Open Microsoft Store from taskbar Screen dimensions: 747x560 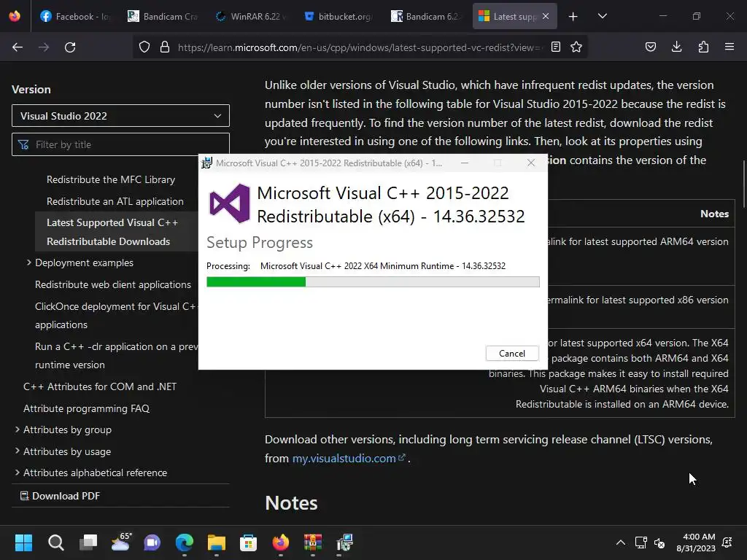[x=248, y=542]
